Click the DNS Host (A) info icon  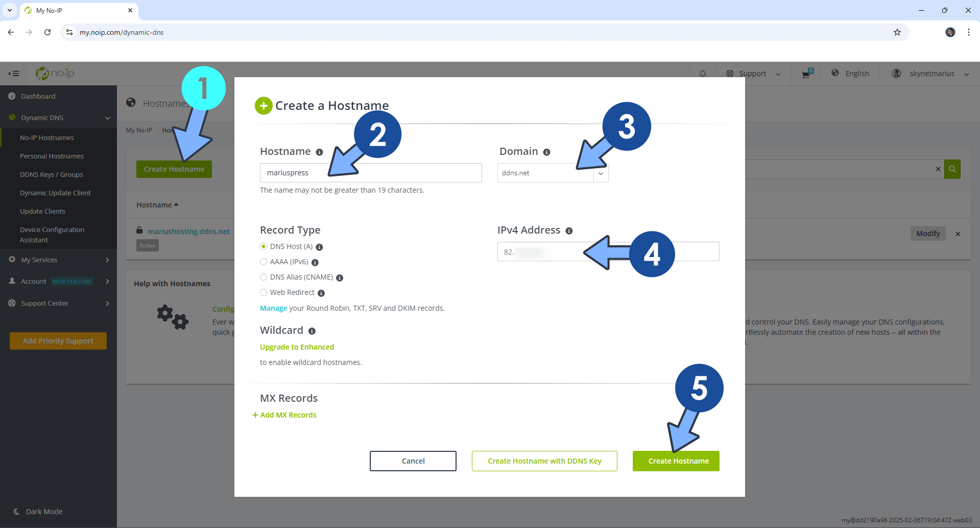(319, 247)
